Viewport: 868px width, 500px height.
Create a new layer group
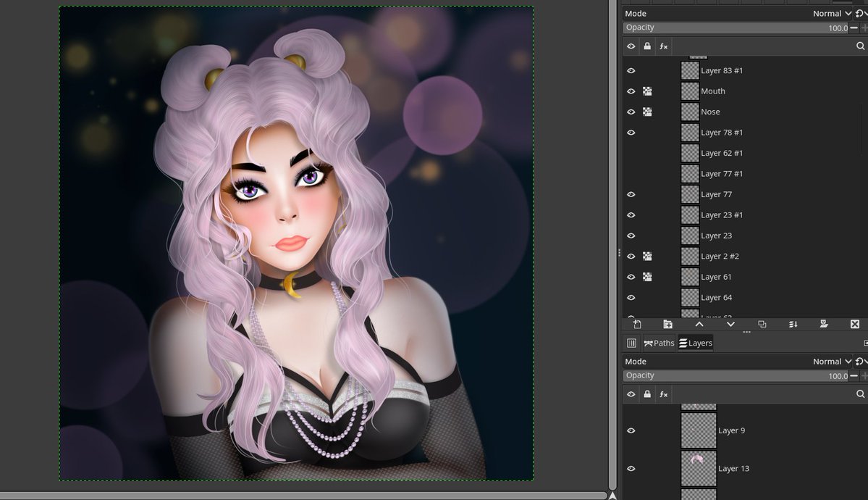667,325
